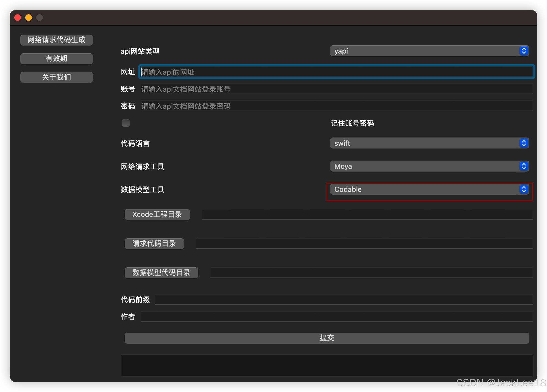Enable the 记住账号密码 checkbox
The image size is (547, 392).
[125, 123]
